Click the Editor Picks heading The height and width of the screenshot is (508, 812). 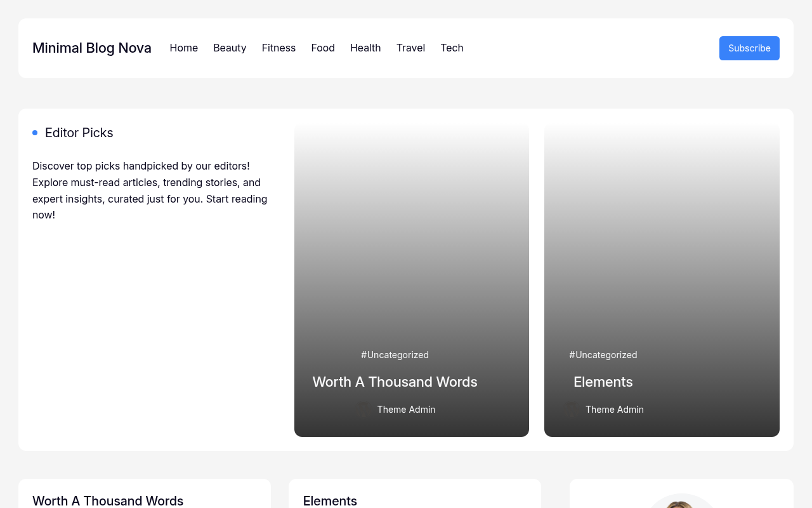tap(79, 133)
